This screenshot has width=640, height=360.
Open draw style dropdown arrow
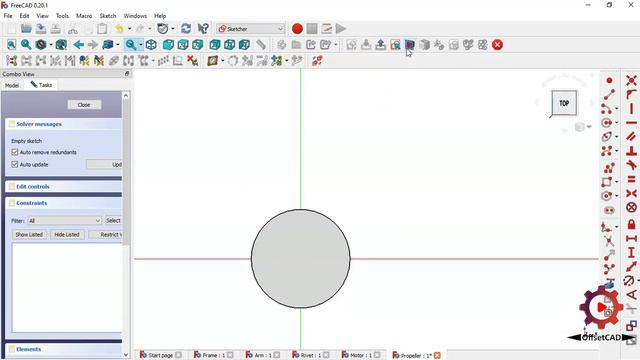pos(51,44)
